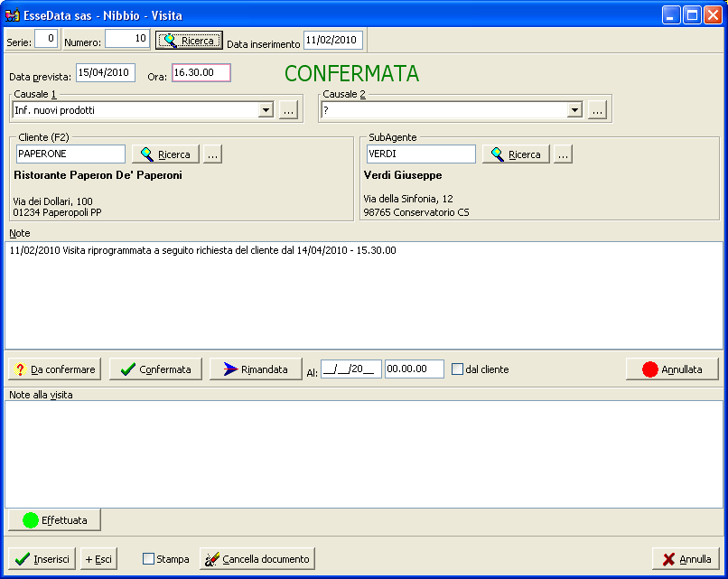Open Causale 1 dropdown arrow
This screenshot has height=579, width=728.
[x=266, y=110]
